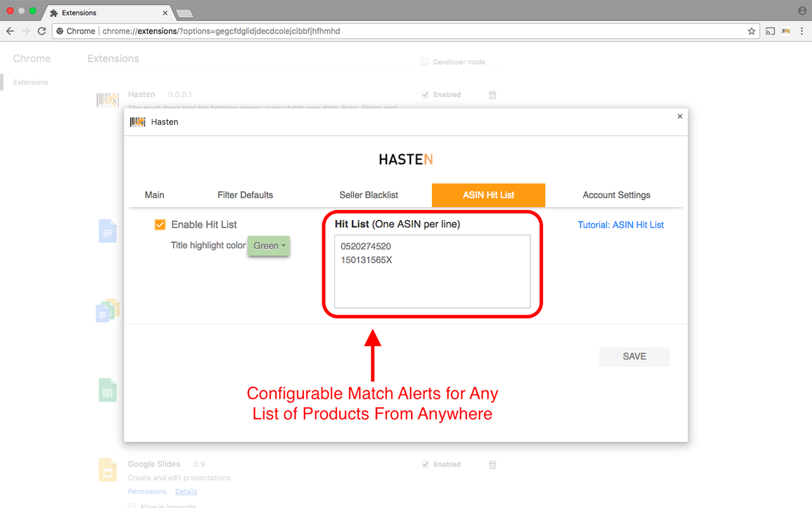Delete the Hasten extension with its trash icon
The height and width of the screenshot is (508, 812).
coord(492,95)
